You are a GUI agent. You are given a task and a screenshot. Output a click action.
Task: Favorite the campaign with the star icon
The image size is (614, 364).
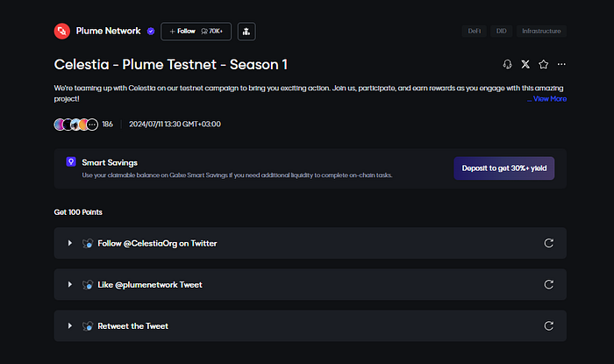click(544, 64)
